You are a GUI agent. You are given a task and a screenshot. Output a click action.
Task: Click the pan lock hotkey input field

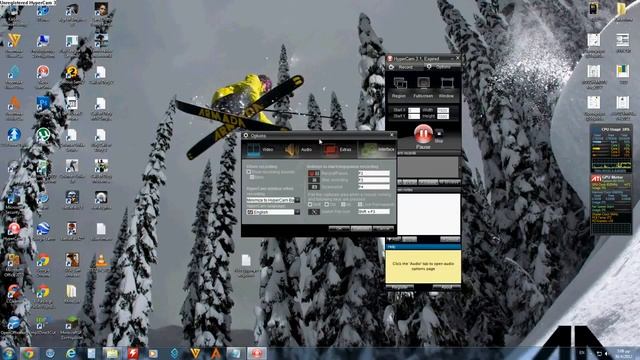[x=374, y=212]
